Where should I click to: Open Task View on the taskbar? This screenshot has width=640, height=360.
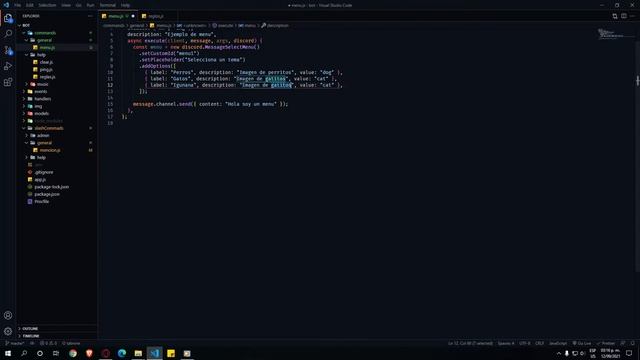[56, 353]
